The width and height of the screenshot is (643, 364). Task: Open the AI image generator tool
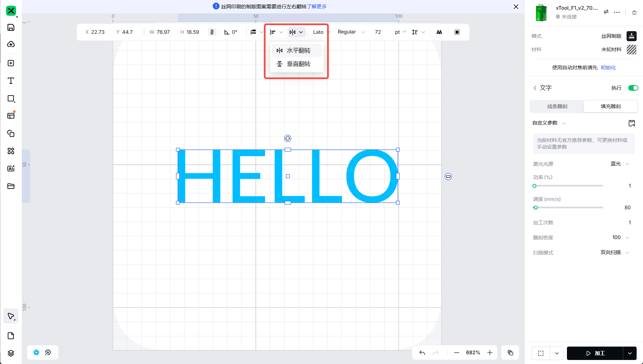11,168
